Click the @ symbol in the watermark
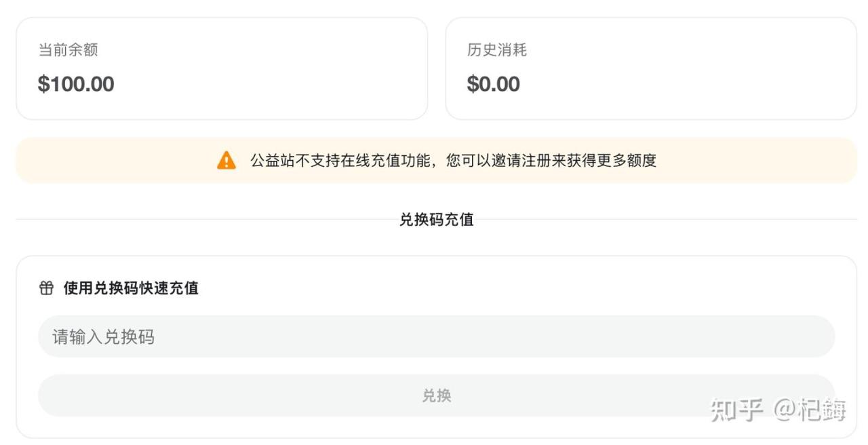Viewport: 868px width, 445px height. (x=787, y=410)
